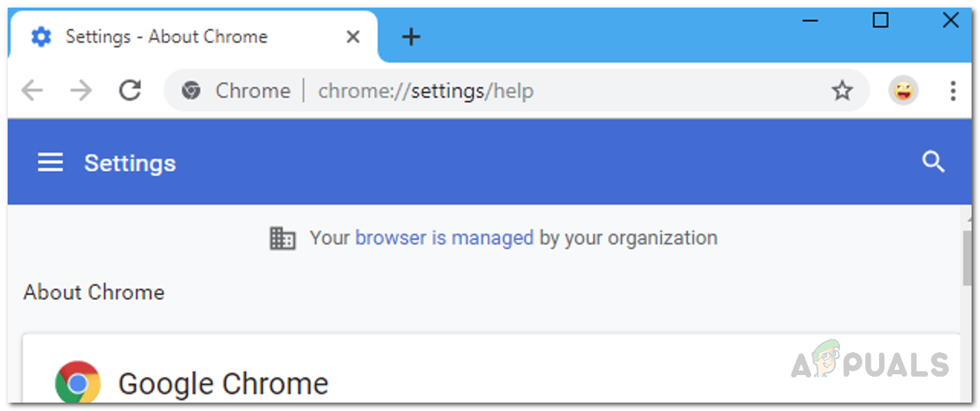Bookmark this page with the star icon
The image size is (980, 411).
(842, 91)
